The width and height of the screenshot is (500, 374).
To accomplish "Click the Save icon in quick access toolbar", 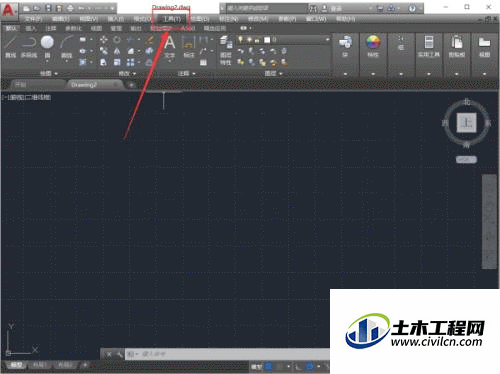I will (x=48, y=8).
